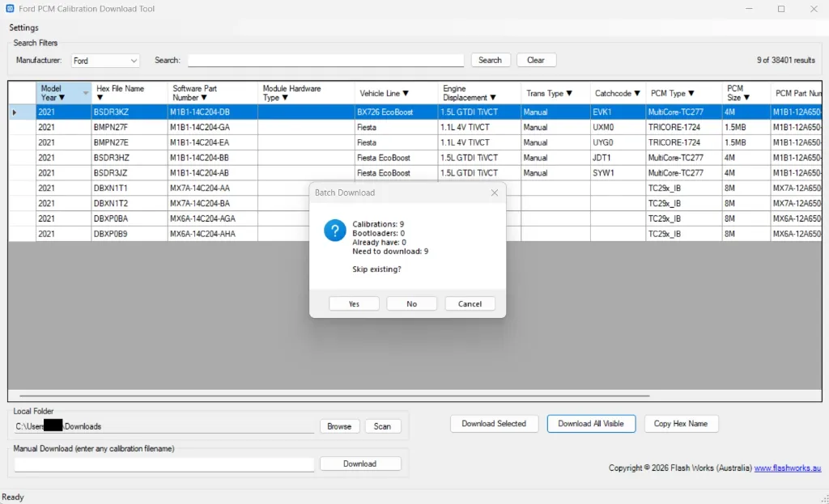Click Yes in the Batch Download dialog
Viewport: 829px width, 504px height.
point(354,303)
